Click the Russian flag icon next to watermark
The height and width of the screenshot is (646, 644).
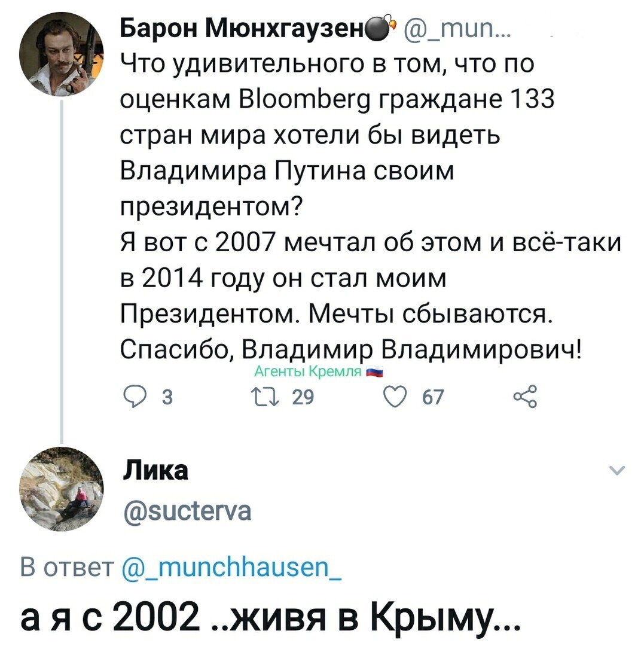[x=375, y=371]
